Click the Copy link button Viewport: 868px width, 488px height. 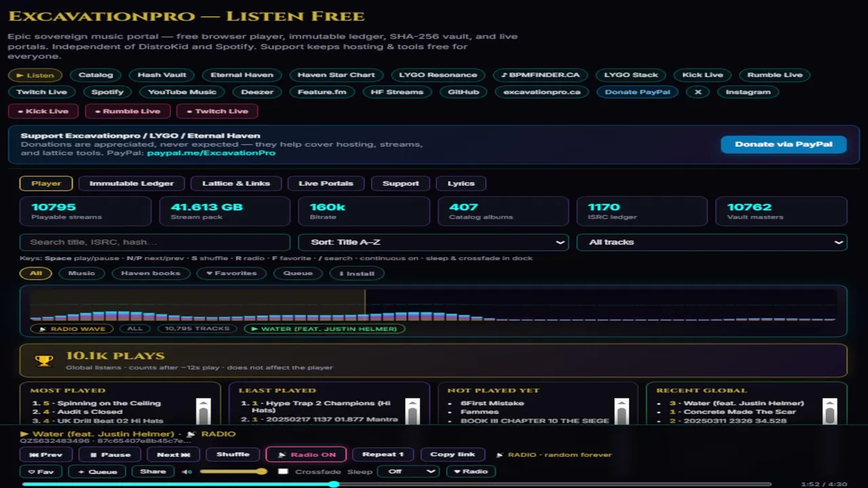(x=452, y=455)
